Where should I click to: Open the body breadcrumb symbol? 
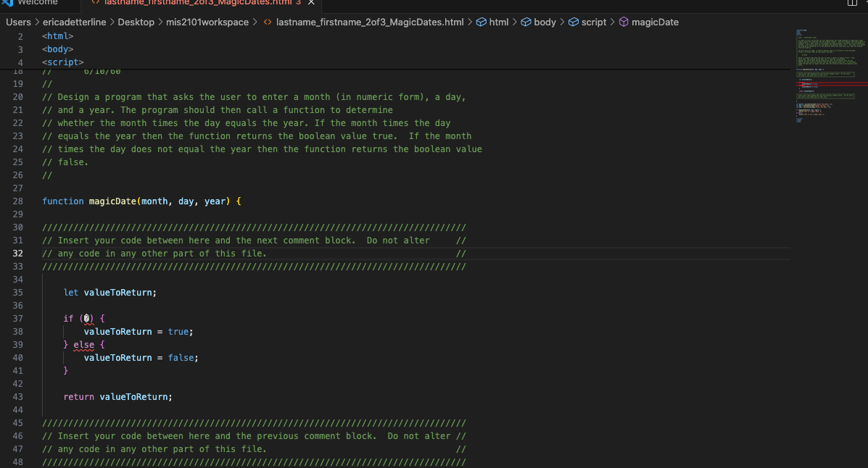click(x=545, y=22)
